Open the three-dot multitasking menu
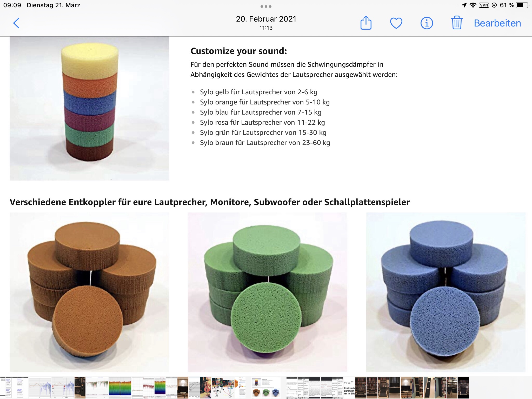The width and height of the screenshot is (532, 399). [x=266, y=6]
